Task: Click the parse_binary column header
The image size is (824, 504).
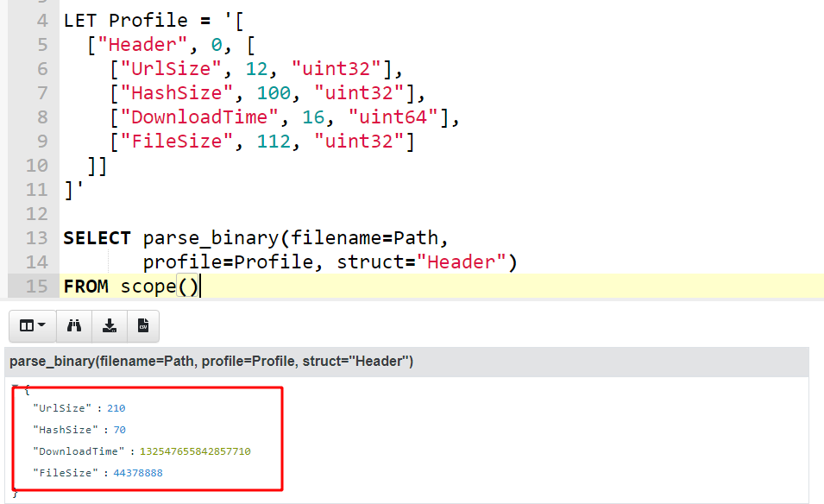Action: coord(211,362)
